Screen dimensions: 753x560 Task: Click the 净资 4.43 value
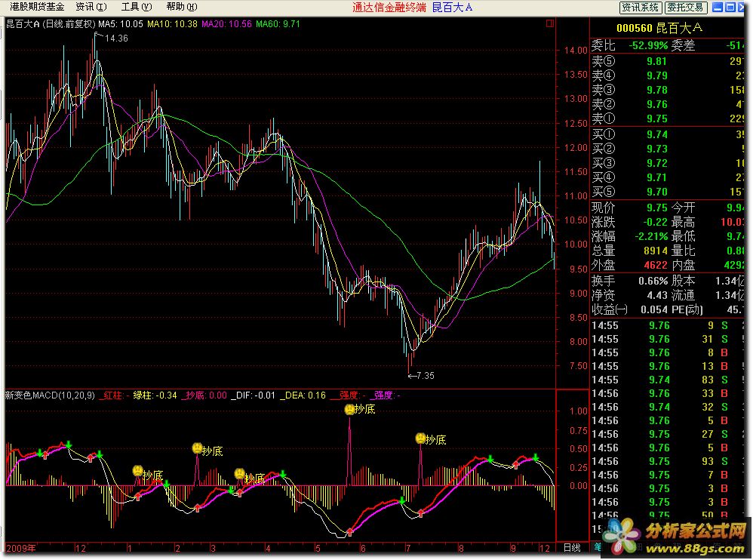point(657,295)
